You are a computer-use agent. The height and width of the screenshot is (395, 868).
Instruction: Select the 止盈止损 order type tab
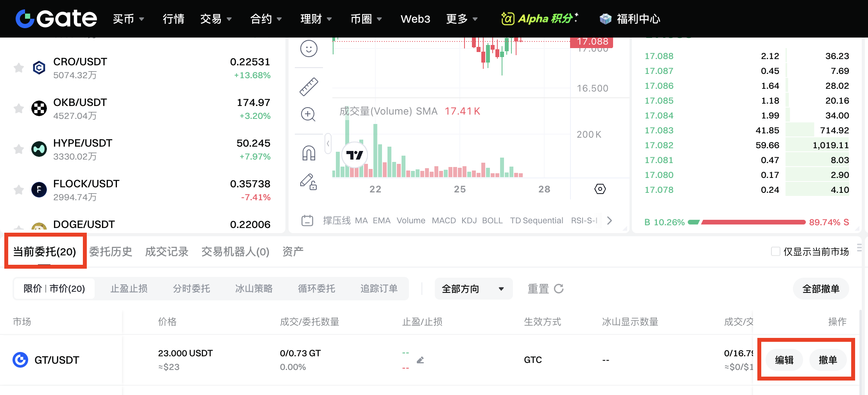(129, 289)
